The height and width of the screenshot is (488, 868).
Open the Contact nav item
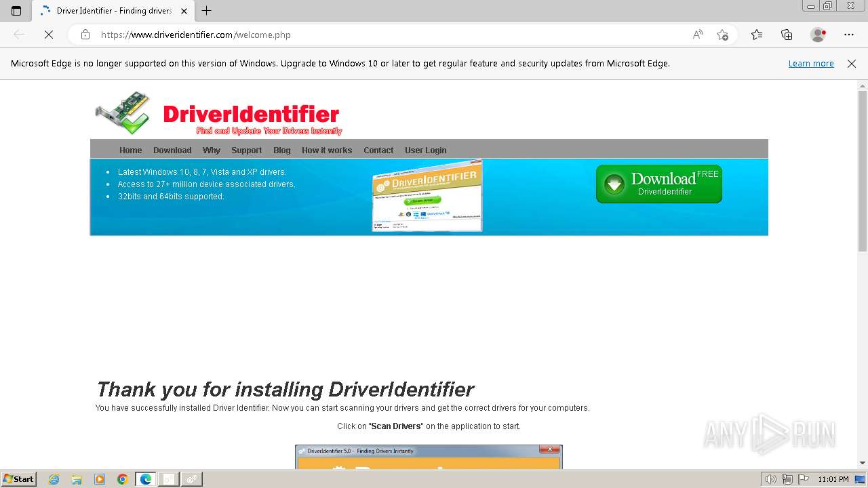[x=378, y=150]
